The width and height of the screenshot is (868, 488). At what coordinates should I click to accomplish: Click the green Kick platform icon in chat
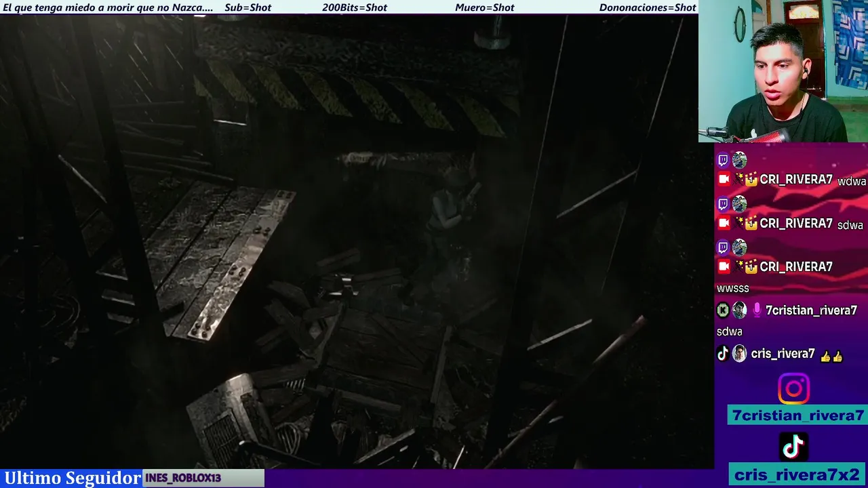tap(723, 310)
